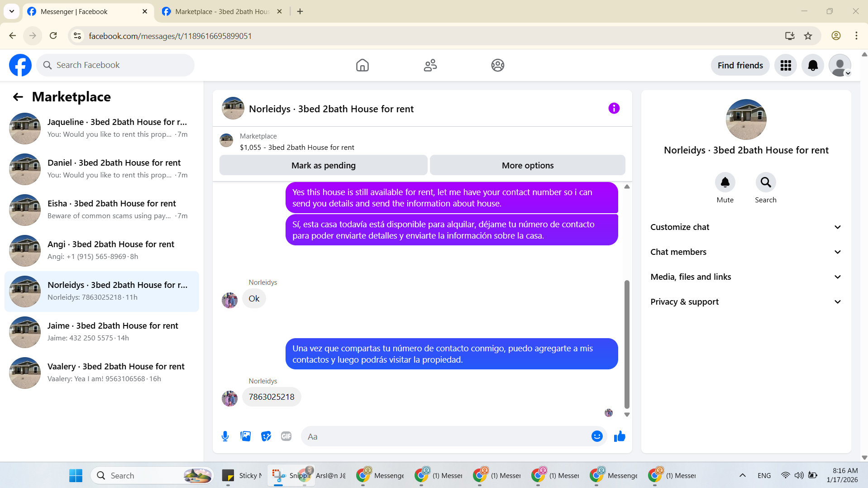The image size is (868, 488).
Task: Open the Facebook logo home link
Action: pyautogui.click(x=20, y=65)
